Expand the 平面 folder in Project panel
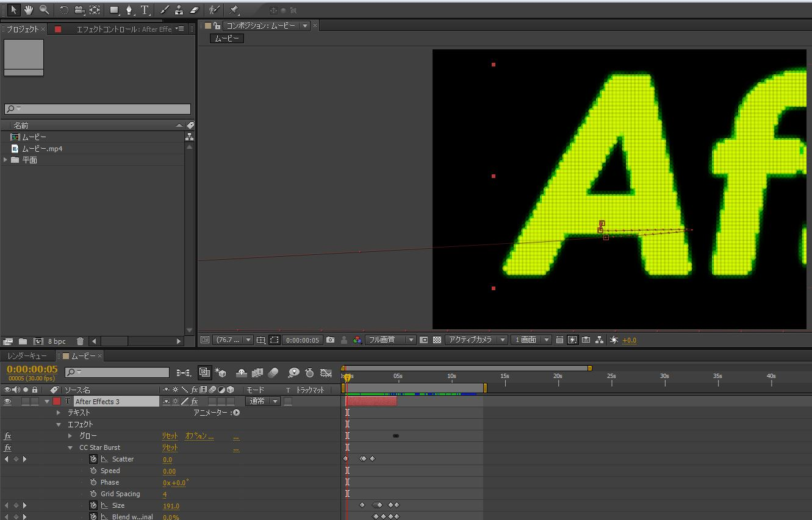This screenshot has width=812, height=520. pos(5,160)
